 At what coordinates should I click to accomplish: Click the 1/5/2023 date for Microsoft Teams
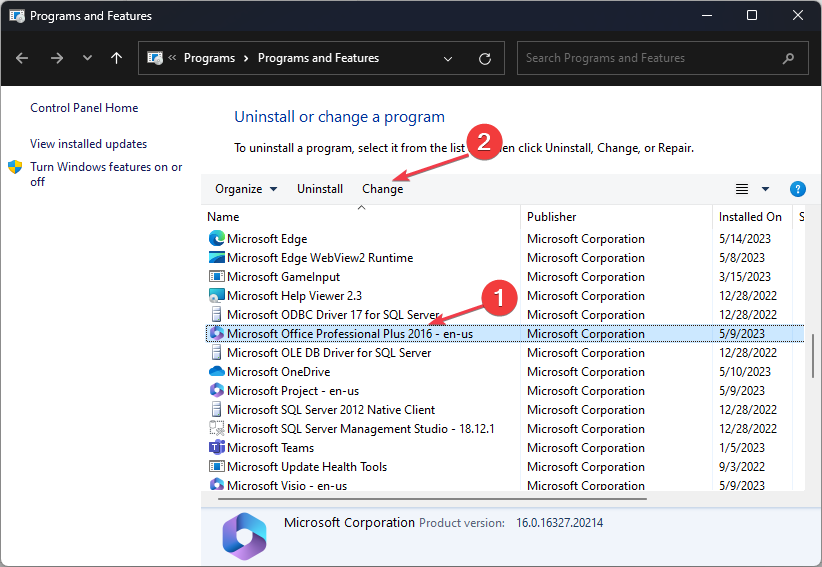(x=741, y=448)
